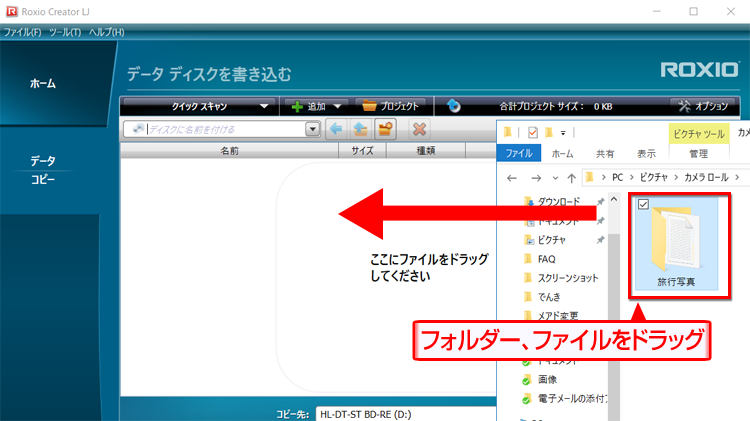The width and height of the screenshot is (750, 421).
Task: Open the ヘルプ menu
Action: (x=106, y=32)
